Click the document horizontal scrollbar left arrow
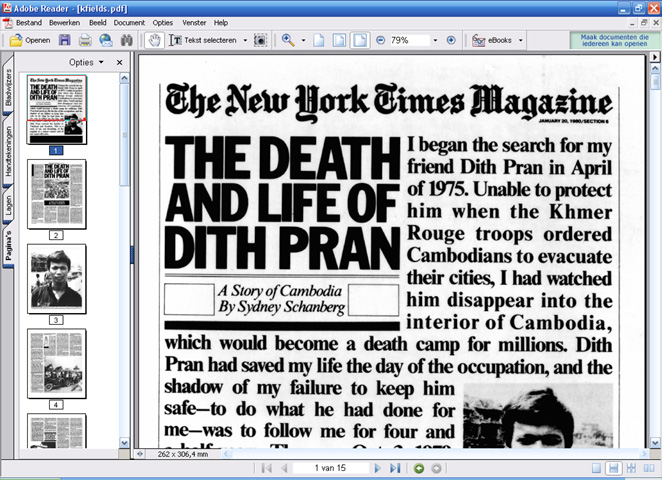 226,454
